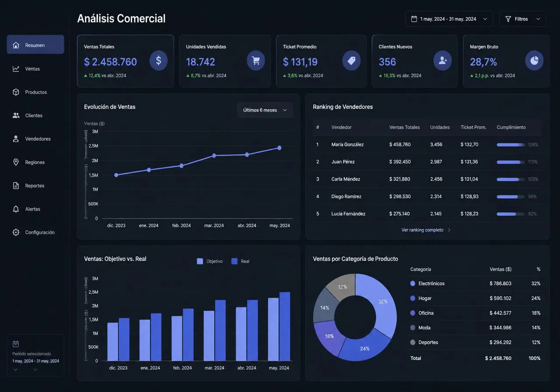Screen dimensions: 560x392
Task: Click the Alertas sidebar item label
Action: (x=33, y=209)
